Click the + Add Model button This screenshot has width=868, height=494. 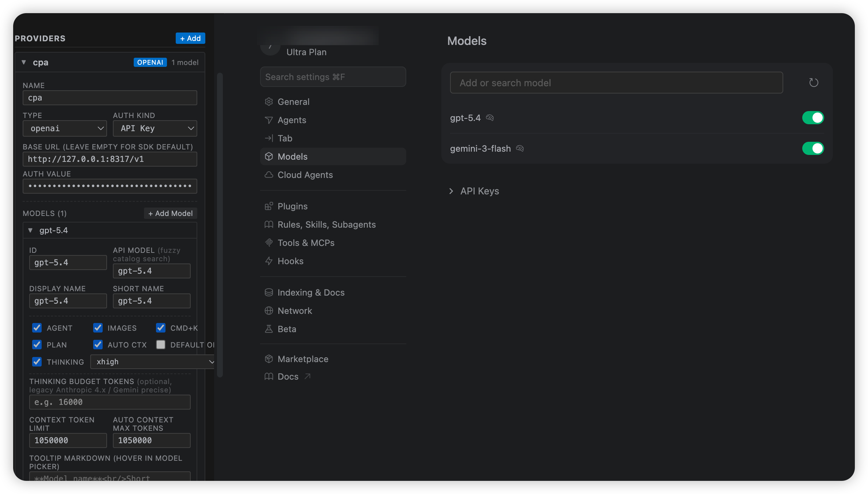click(171, 213)
